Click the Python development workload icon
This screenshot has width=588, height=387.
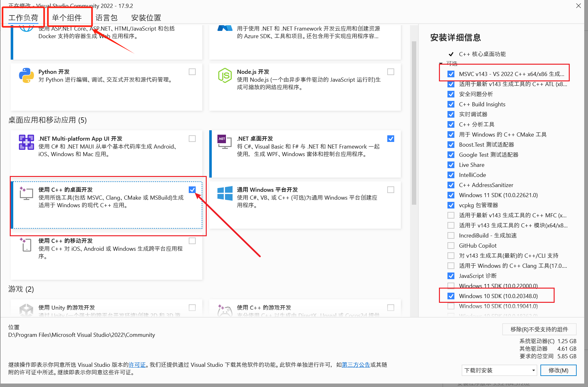pos(26,75)
